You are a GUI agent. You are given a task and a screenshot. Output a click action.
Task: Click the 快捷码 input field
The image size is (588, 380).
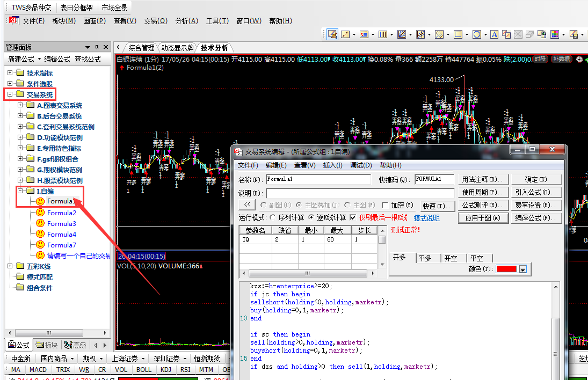click(x=434, y=179)
